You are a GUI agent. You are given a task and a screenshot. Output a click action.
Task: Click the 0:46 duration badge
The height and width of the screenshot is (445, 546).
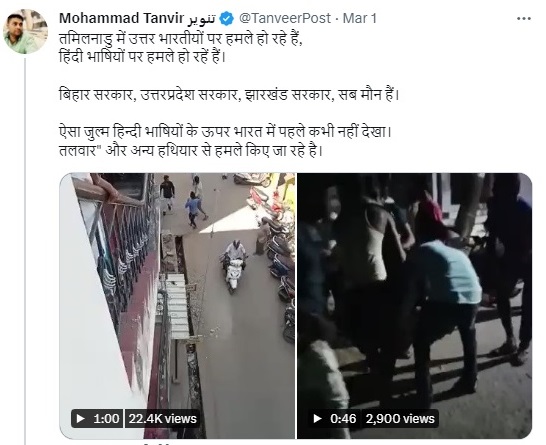[x=335, y=418]
